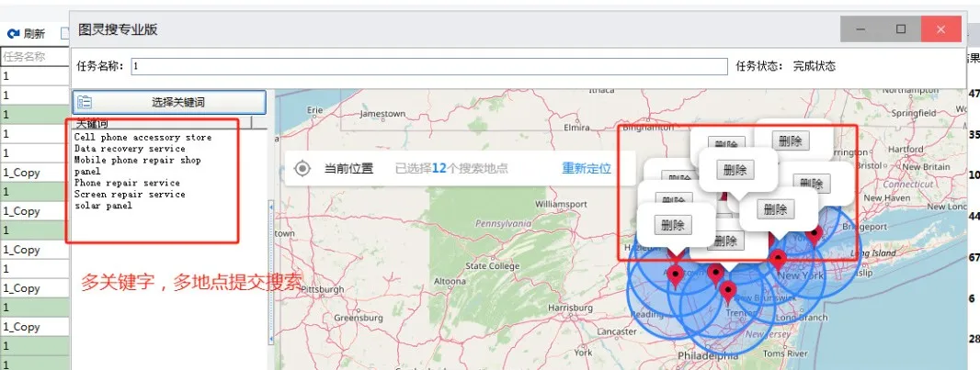Select keyword 'solar panel'
This screenshot has width=980, height=370.
pos(103,206)
